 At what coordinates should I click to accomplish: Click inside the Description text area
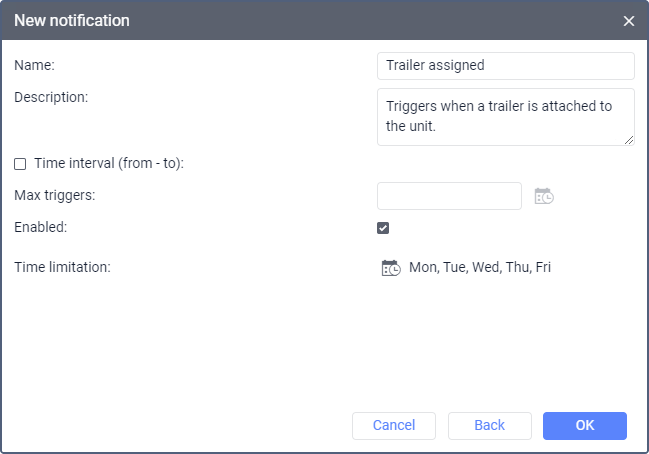(505, 116)
